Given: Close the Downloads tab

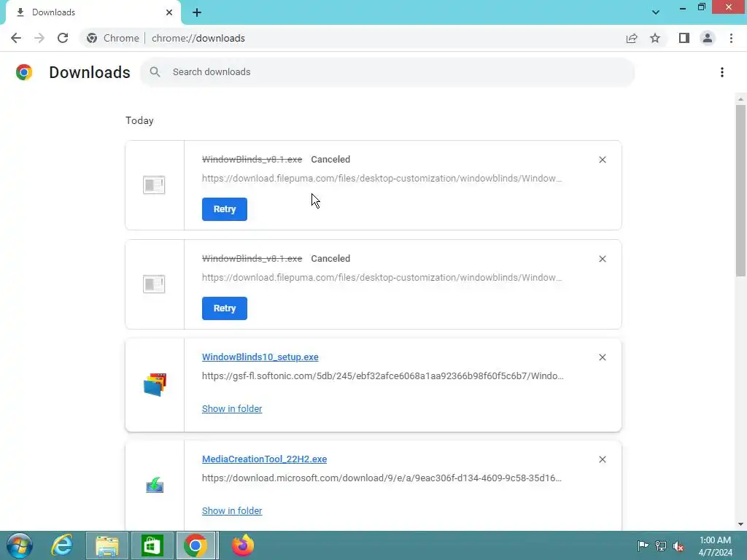Looking at the screenshot, I should click(169, 12).
